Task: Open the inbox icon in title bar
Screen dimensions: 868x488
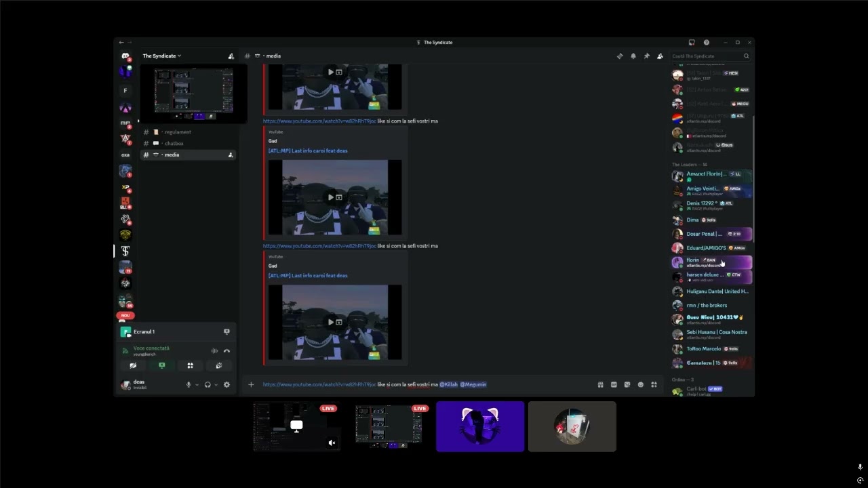Action: click(x=692, y=42)
